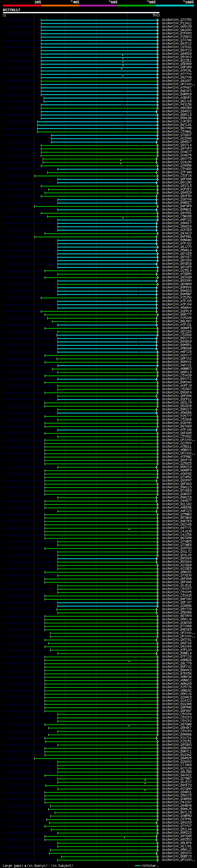
Task: Select label UniRef100_B9H6J5
Action: click(x=176, y=809)
